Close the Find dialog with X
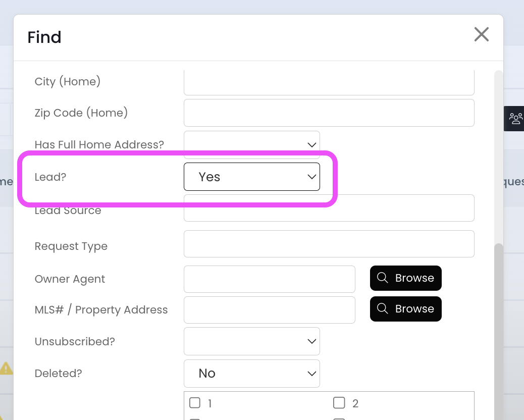The width and height of the screenshot is (524, 420). 481,34
